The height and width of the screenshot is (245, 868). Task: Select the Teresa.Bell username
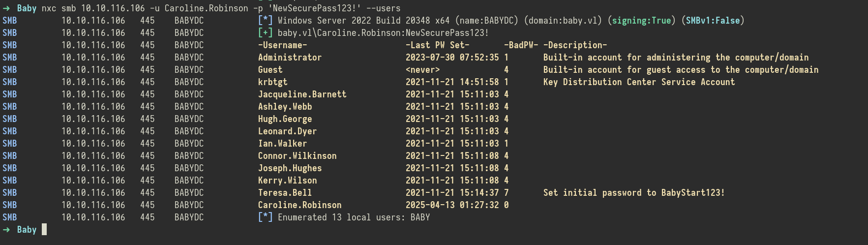(x=285, y=193)
